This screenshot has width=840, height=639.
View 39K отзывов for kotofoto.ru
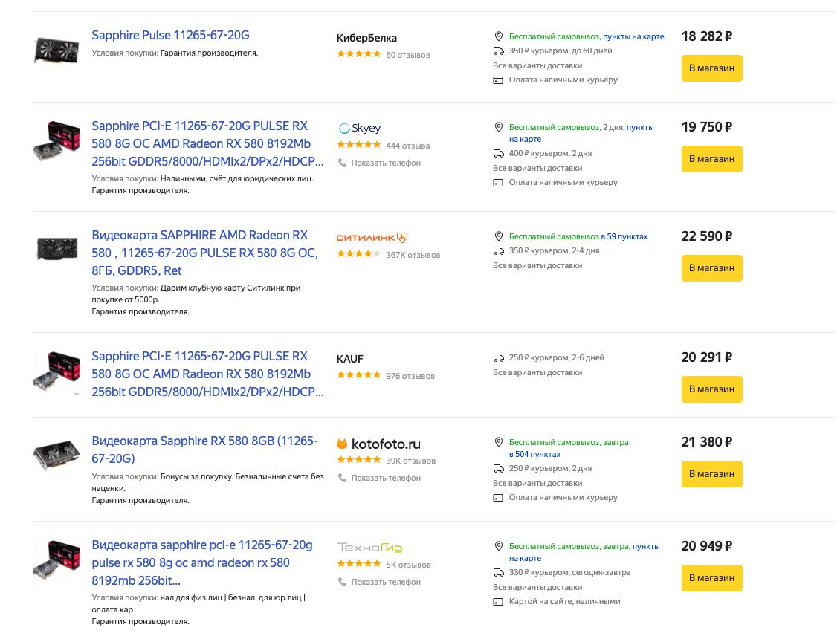pyautogui.click(x=411, y=461)
